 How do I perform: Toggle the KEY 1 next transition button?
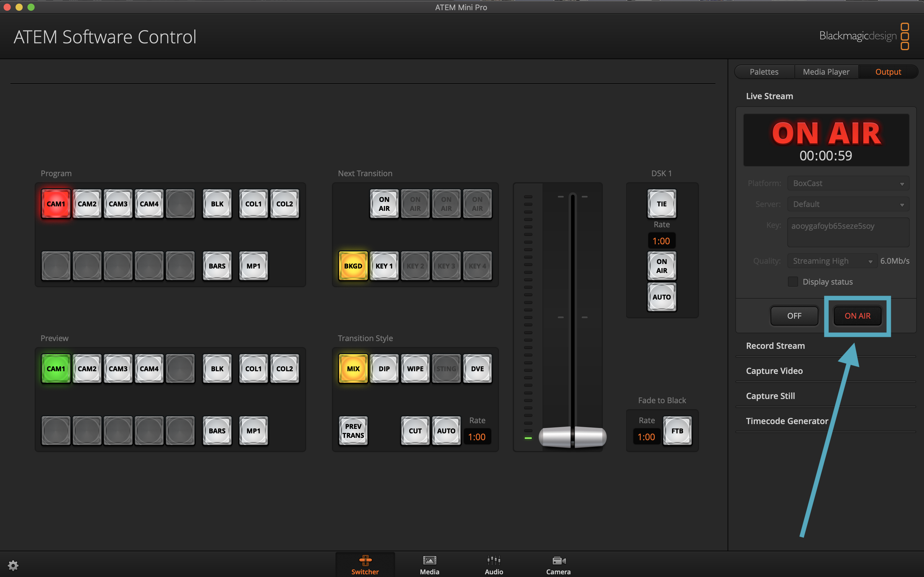tap(384, 266)
